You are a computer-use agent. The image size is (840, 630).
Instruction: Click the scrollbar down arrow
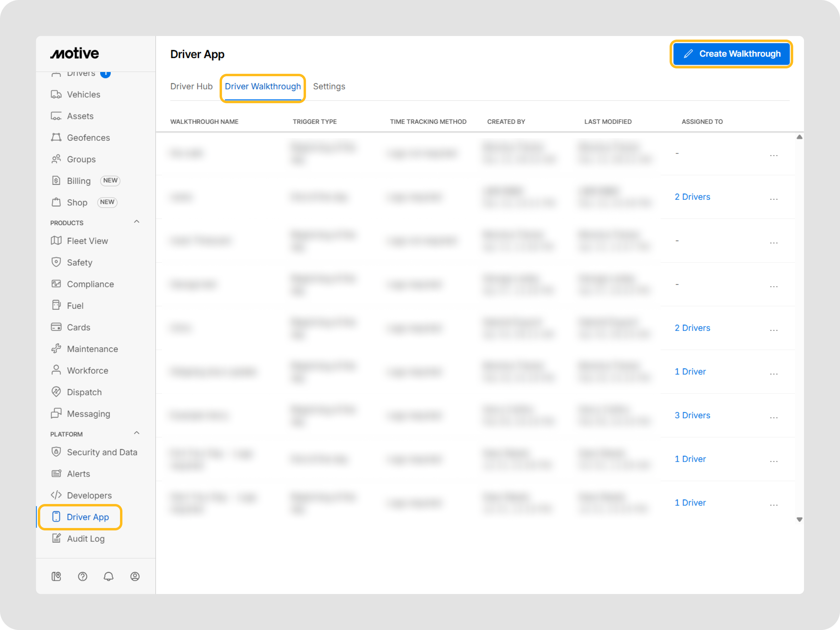799,520
